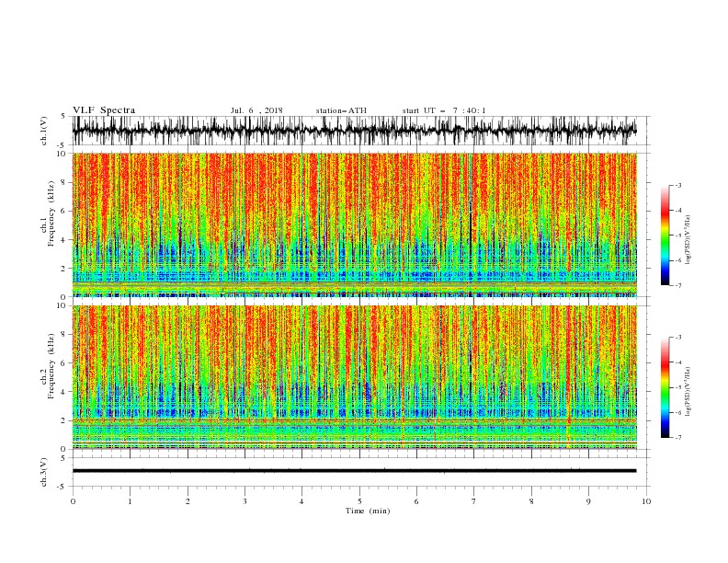728x563 pixels.
Task: Click the "ch.3(V)" axis label
Action: [44, 472]
